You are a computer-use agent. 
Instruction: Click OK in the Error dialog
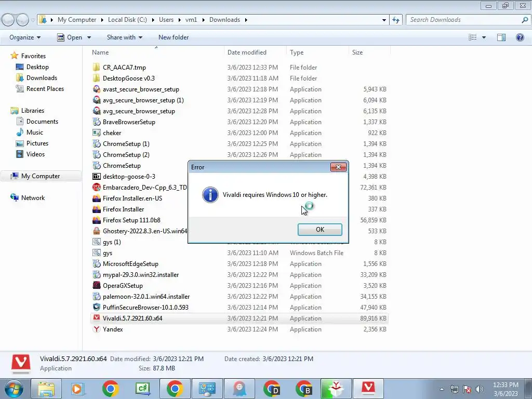coord(320,229)
